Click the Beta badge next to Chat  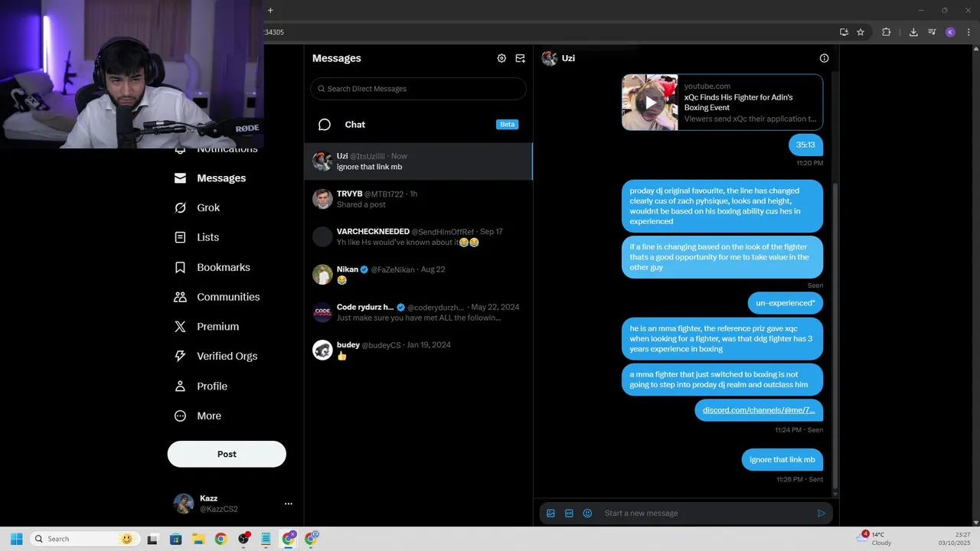[x=507, y=124]
